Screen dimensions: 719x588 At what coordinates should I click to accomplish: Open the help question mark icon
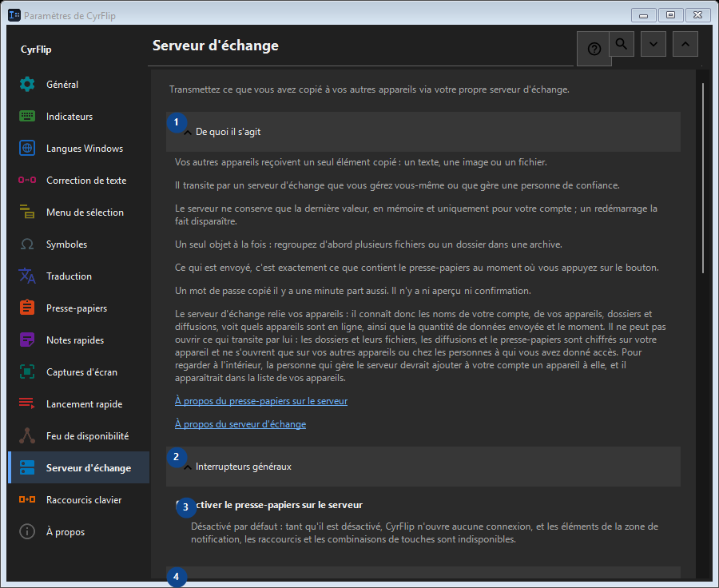pos(594,49)
